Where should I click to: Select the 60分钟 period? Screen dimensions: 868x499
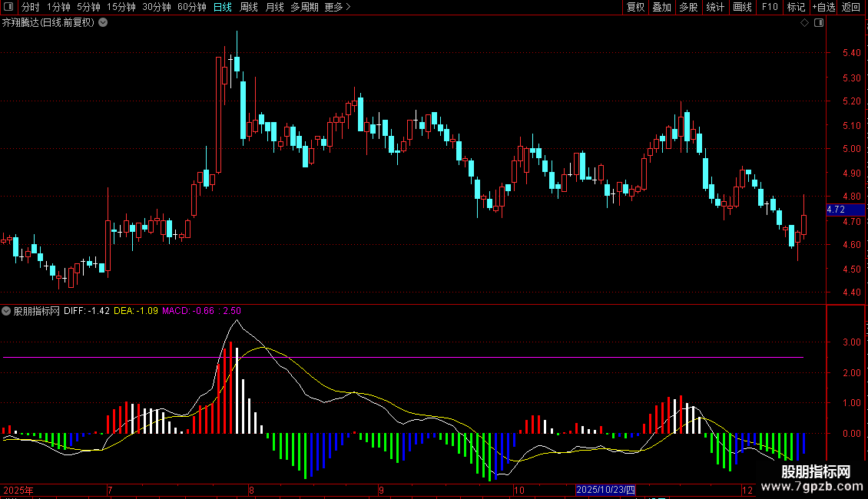(192, 7)
